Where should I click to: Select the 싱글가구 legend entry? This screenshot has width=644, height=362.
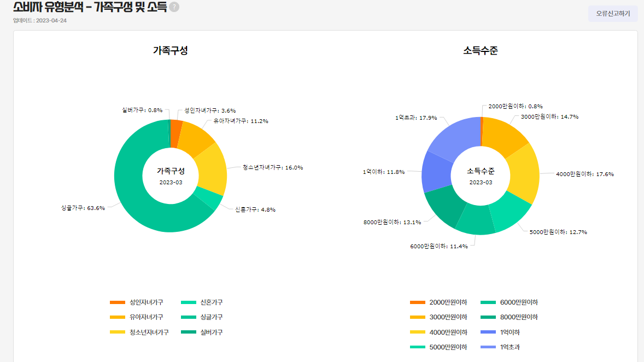[x=203, y=316]
